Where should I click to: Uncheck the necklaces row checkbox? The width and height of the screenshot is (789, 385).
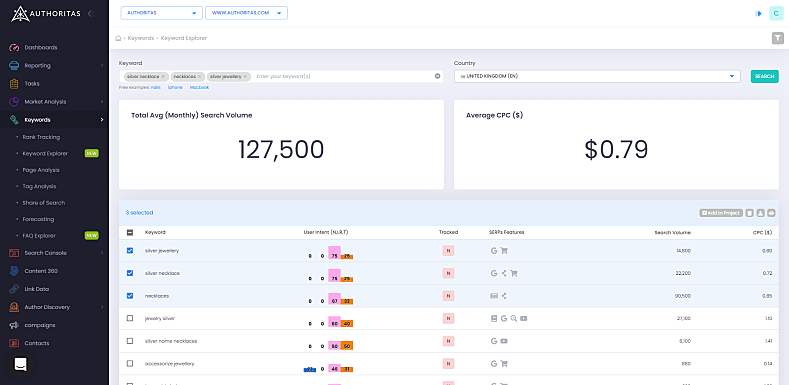point(130,296)
